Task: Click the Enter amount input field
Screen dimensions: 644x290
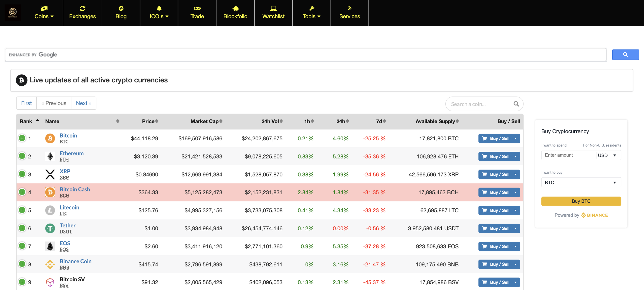Action: 568,155
